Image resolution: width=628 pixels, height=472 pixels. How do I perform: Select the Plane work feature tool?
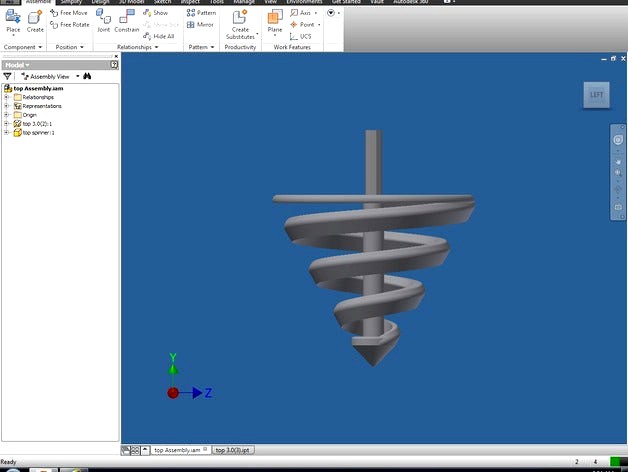point(274,18)
